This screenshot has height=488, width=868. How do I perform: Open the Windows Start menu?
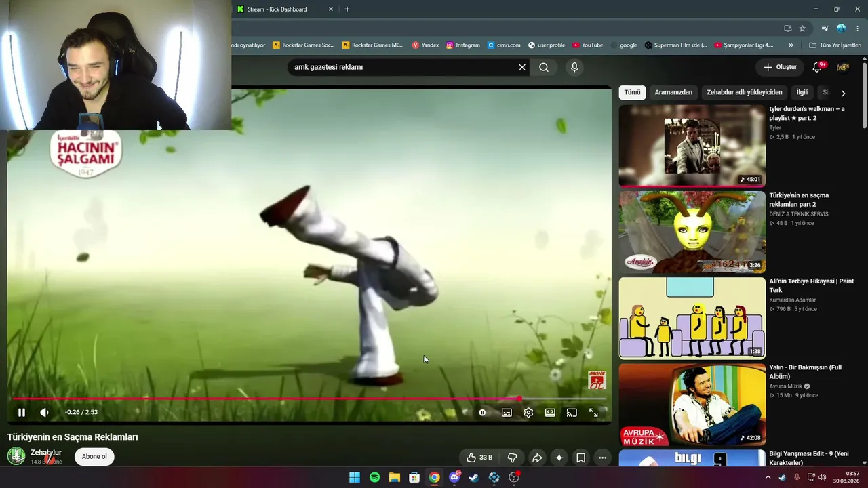click(x=355, y=477)
